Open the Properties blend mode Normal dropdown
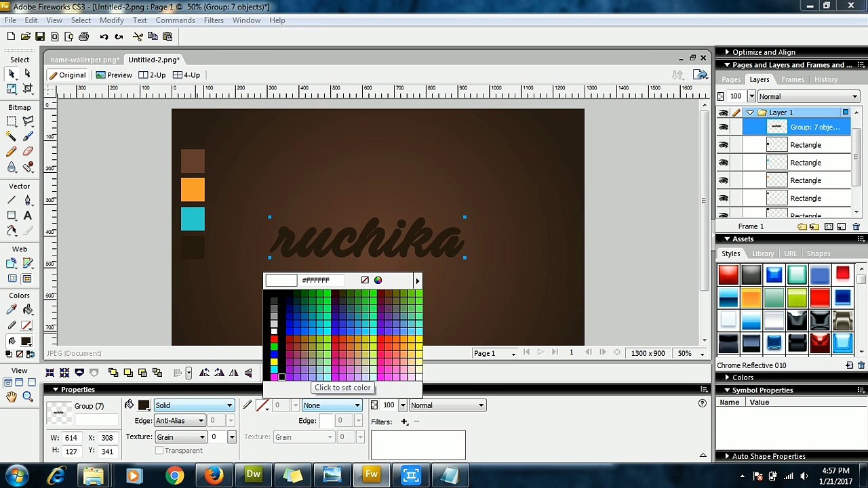Viewport: 868px width, 488px height. tap(447, 405)
